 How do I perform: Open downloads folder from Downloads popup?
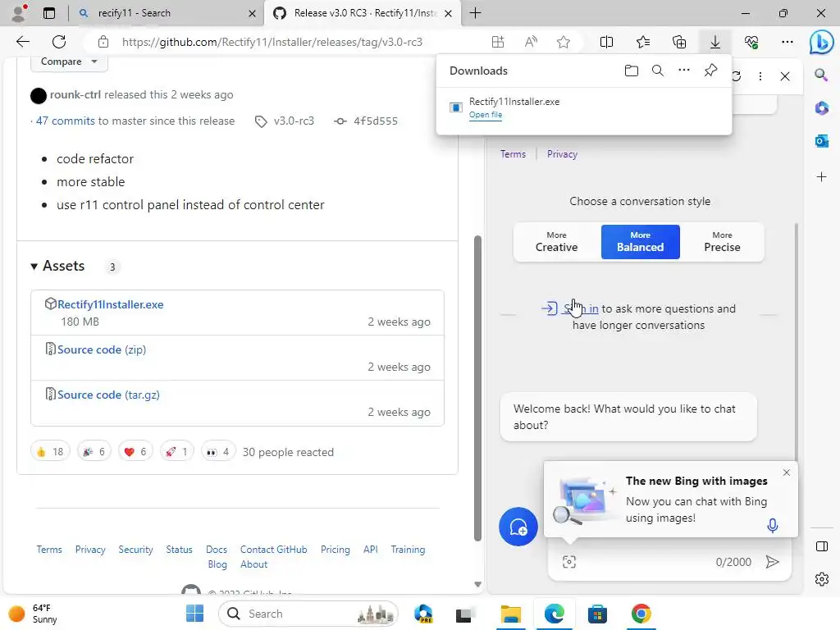pos(631,71)
